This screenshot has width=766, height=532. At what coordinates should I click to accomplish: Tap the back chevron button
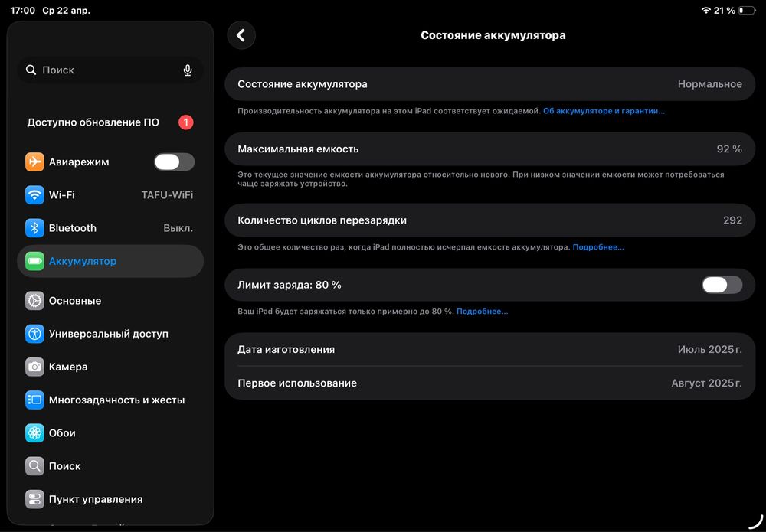(x=241, y=35)
